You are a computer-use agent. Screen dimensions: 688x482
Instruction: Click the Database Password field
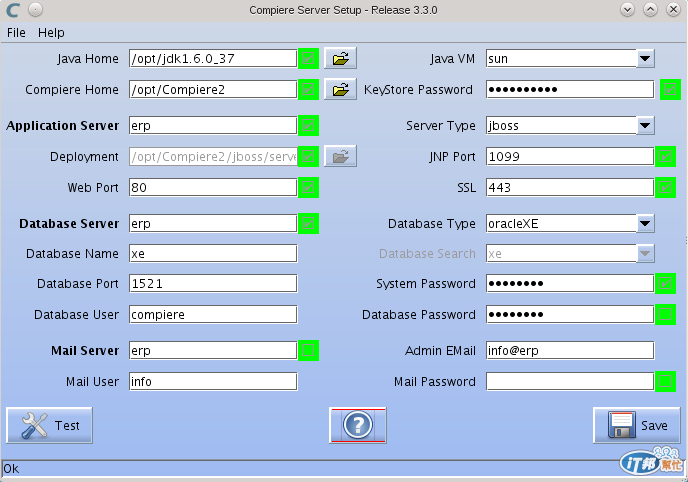[x=570, y=314]
